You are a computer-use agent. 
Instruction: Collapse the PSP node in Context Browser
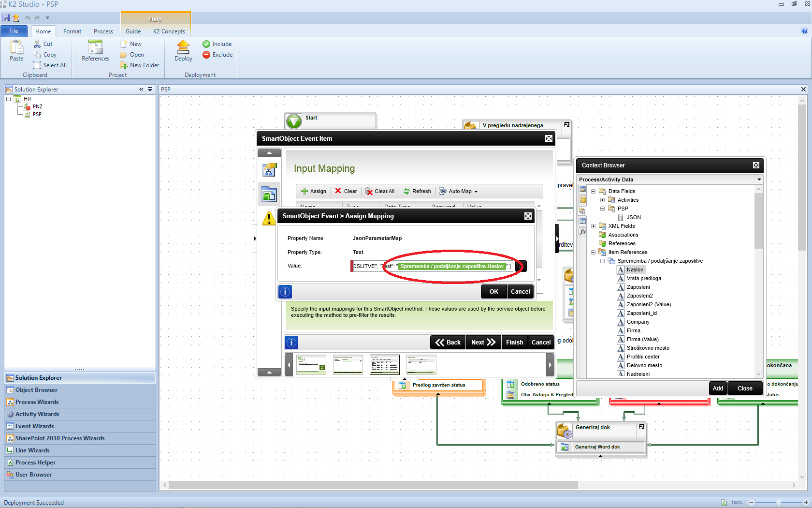602,209
